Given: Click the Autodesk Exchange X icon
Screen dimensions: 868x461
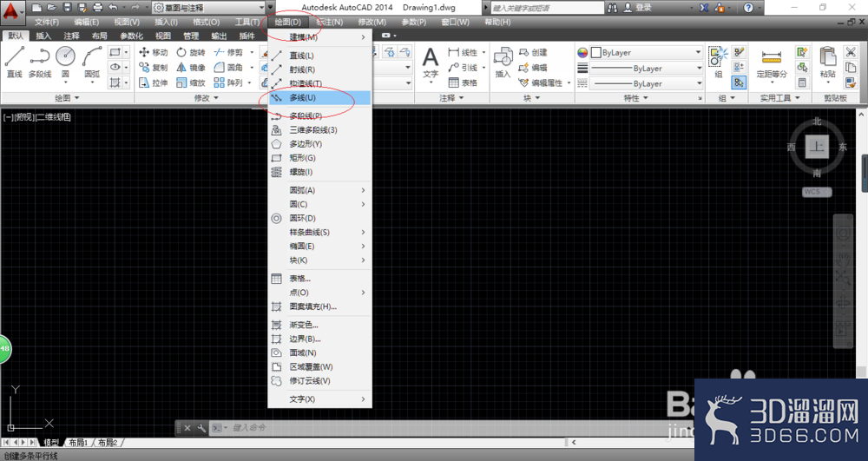Looking at the screenshot, I should click(704, 8).
